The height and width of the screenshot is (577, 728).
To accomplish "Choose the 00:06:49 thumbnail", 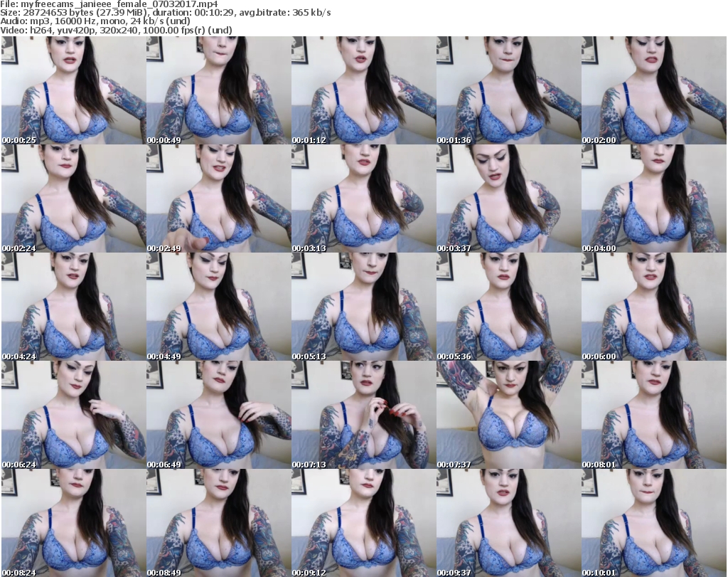I will pos(219,415).
